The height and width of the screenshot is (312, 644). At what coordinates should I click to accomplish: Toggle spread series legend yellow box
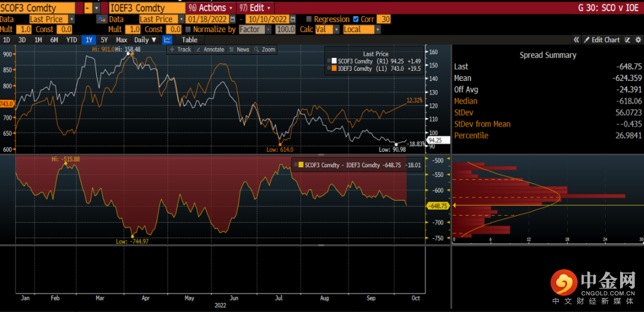(x=301, y=165)
